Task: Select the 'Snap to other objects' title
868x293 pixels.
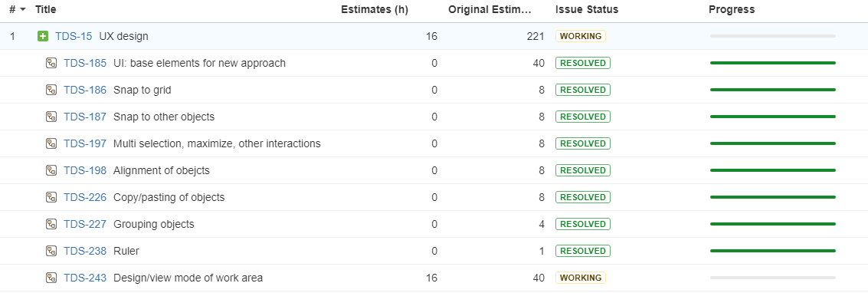Action: [x=164, y=117]
